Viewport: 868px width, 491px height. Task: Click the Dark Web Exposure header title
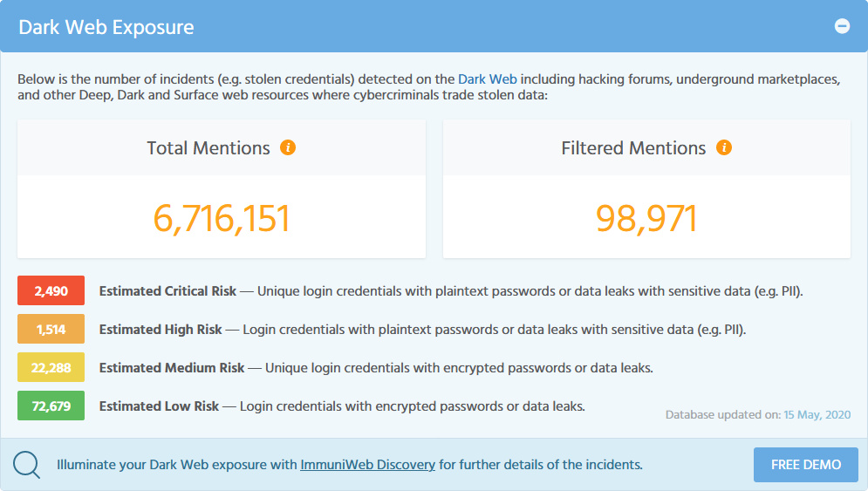click(106, 27)
